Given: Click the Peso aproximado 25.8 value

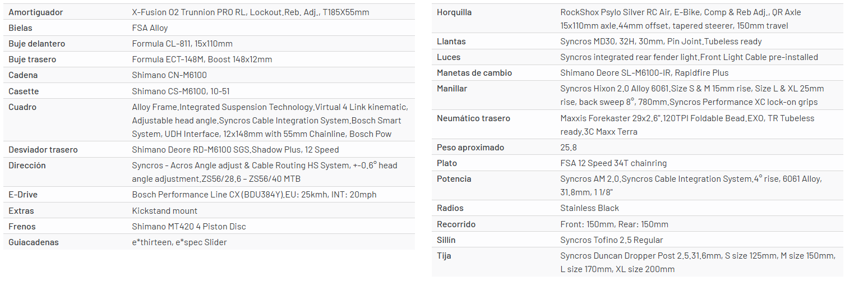Looking at the screenshot, I should pyautogui.click(x=569, y=147).
